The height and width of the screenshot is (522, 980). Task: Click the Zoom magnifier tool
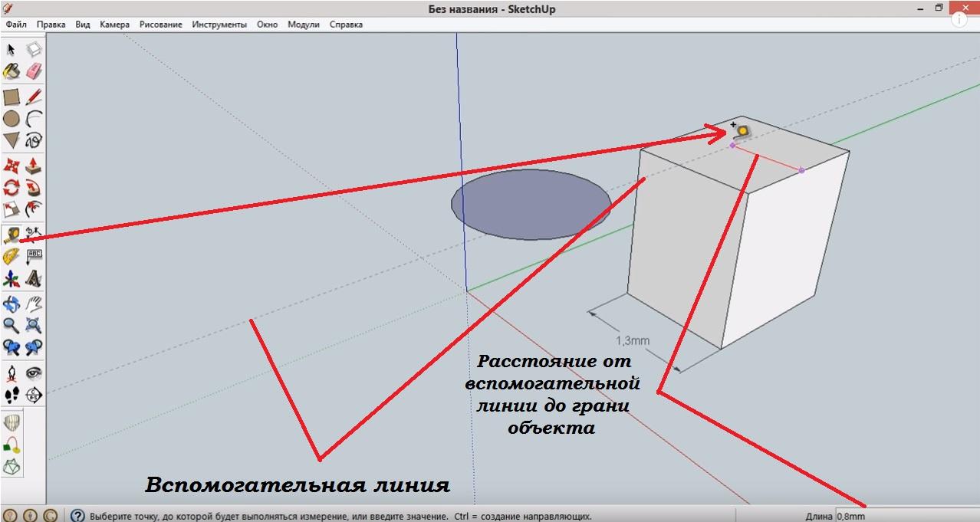12,326
